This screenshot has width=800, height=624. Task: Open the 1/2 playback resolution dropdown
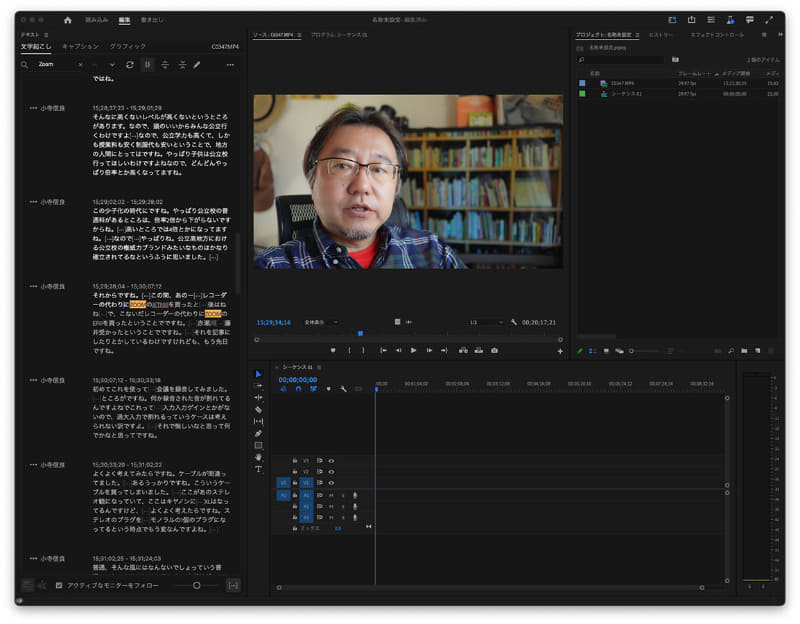coord(484,322)
